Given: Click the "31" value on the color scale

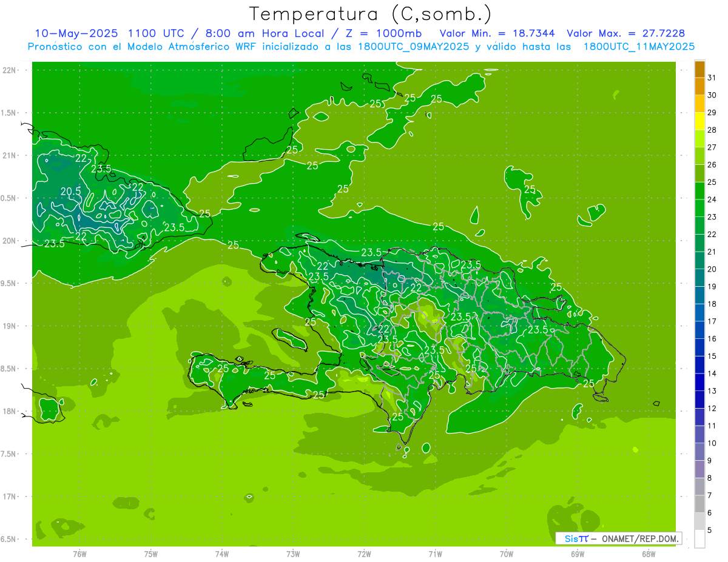Looking at the screenshot, I should click(712, 77).
